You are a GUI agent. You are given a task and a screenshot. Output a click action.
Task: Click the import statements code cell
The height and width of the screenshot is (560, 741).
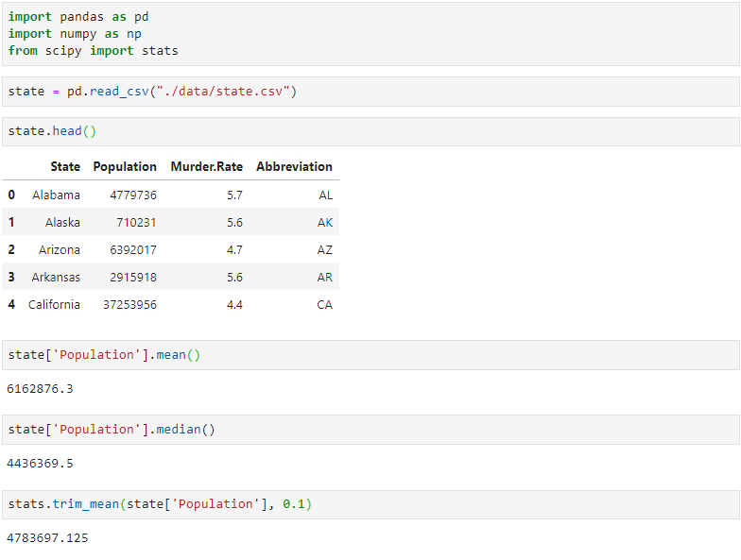tap(370, 34)
